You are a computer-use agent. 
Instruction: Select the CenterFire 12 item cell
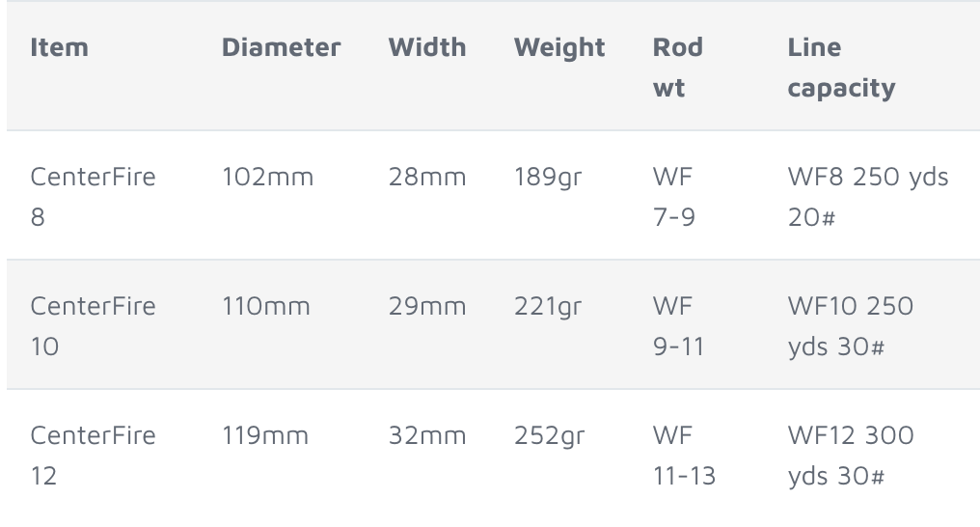click(94, 456)
